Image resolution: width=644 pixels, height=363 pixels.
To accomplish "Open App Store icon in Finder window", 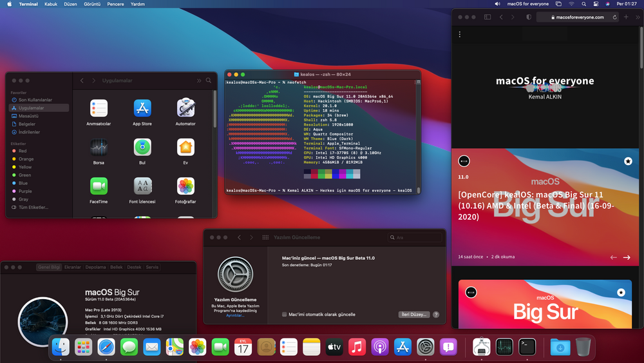I will [142, 108].
